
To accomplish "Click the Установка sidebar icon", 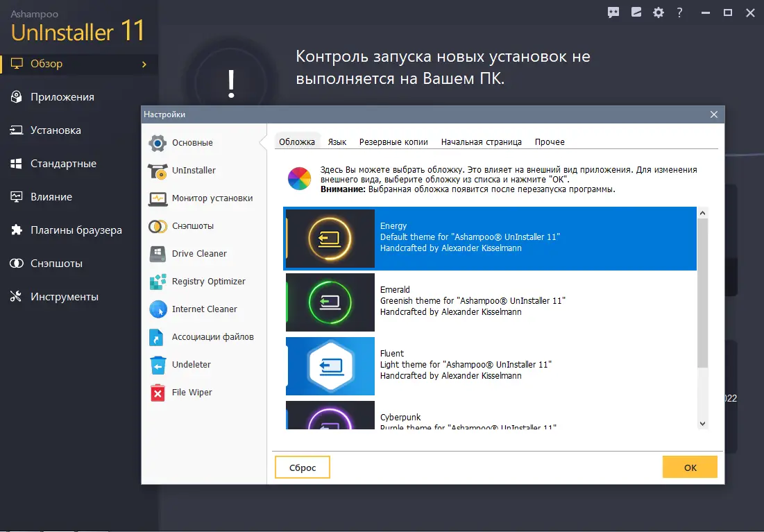I will coord(17,130).
